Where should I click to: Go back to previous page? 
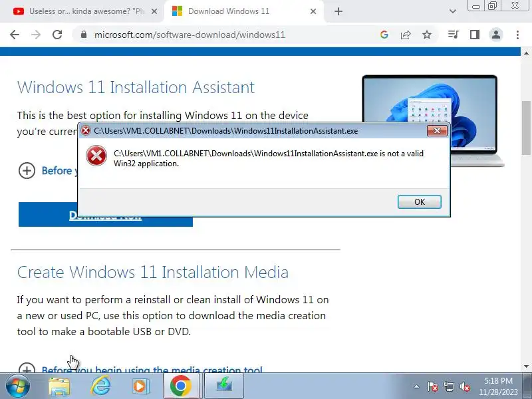[15, 35]
